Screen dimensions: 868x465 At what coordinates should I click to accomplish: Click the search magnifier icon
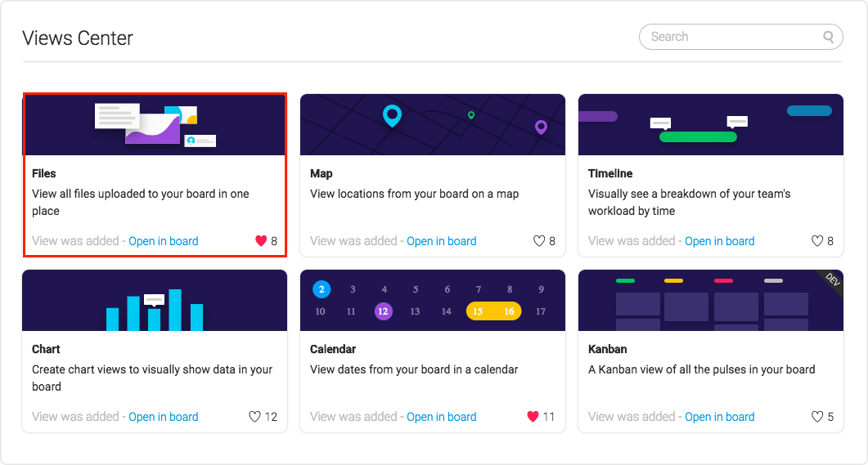coord(828,37)
